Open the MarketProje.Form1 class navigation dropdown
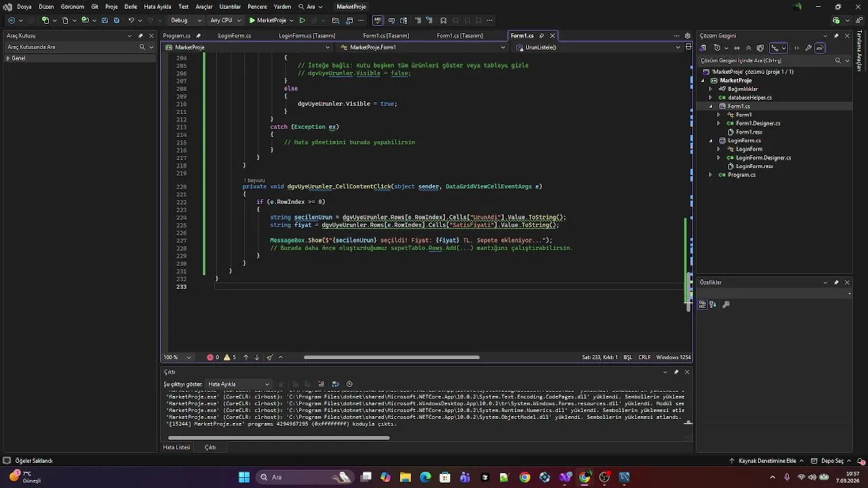Image resolution: width=868 pixels, height=488 pixels. [422, 47]
